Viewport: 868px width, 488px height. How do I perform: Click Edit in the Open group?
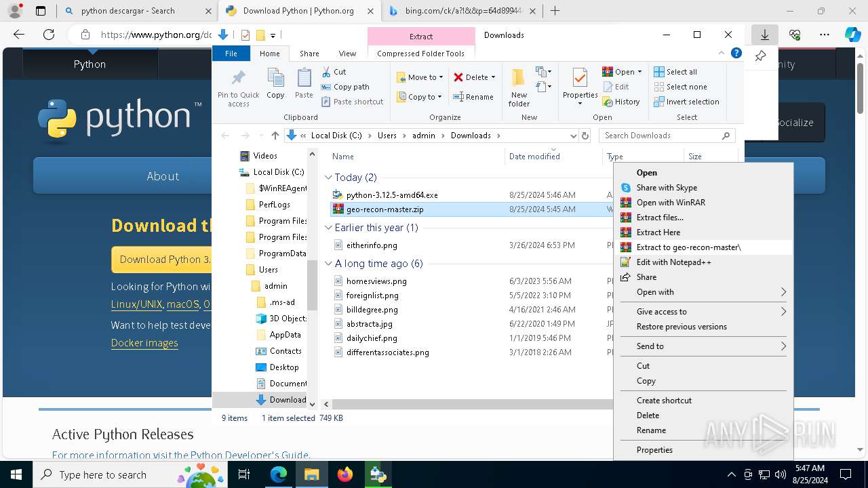click(x=615, y=87)
